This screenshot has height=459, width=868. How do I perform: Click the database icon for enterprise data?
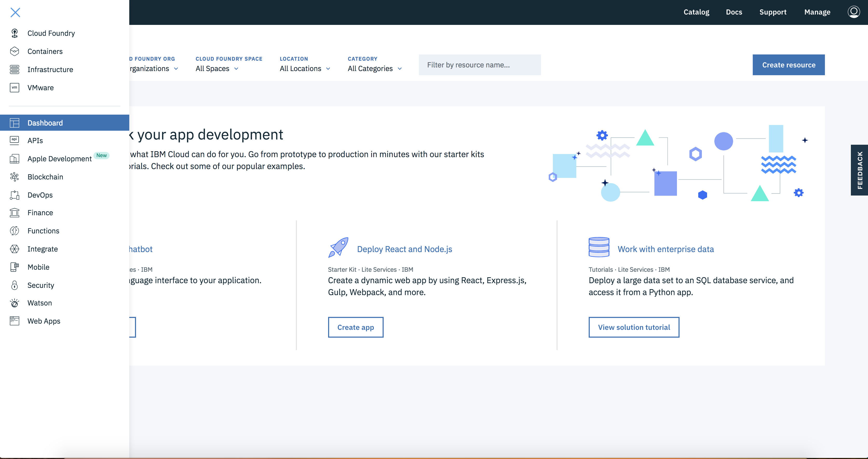point(599,247)
